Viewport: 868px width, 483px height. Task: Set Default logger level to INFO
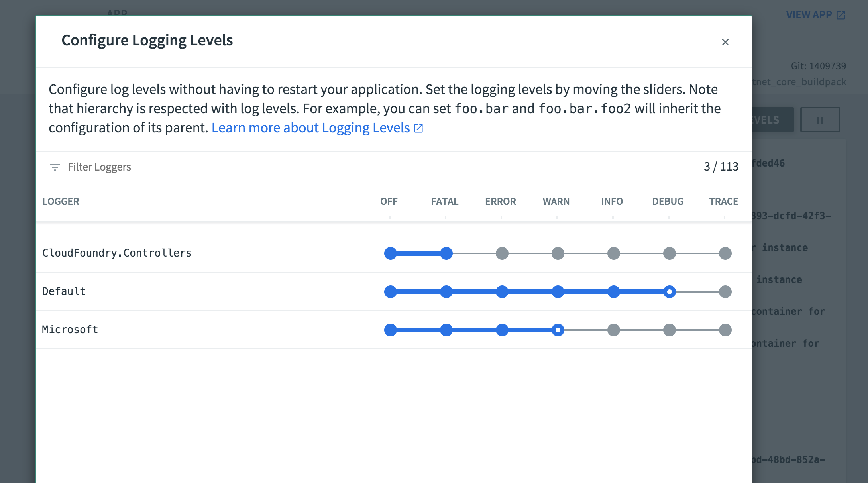613,292
